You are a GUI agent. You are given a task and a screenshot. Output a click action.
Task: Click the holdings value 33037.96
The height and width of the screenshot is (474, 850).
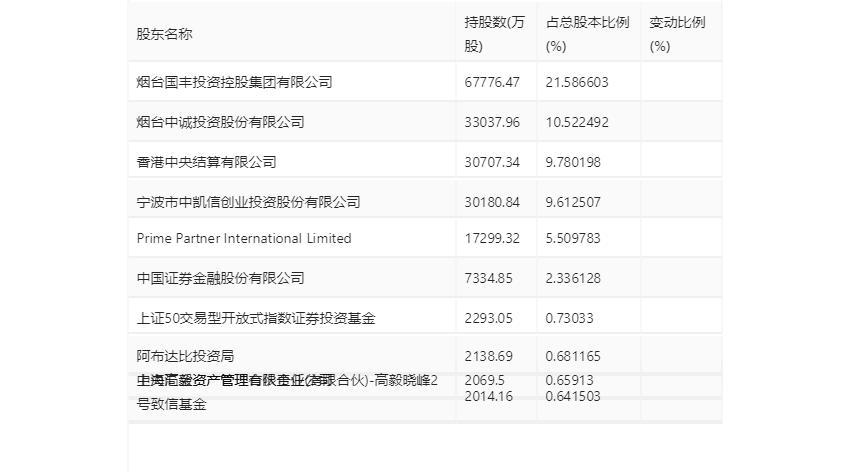pos(493,122)
